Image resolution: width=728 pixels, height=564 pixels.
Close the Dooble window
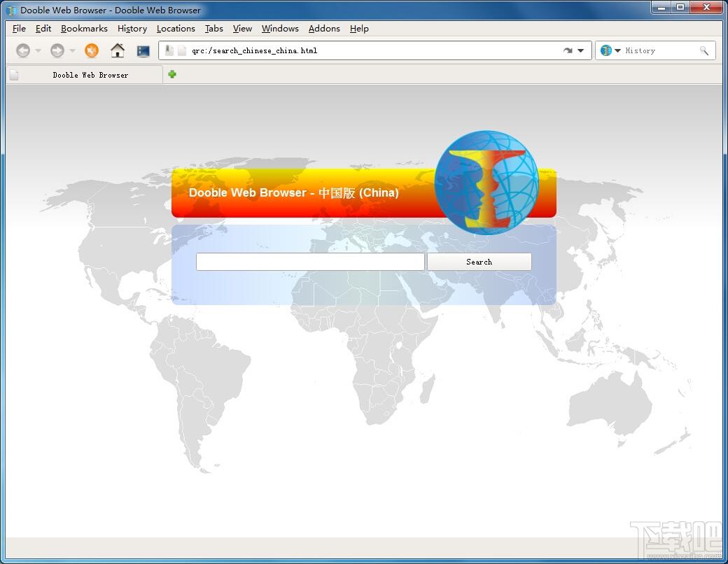pyautogui.click(x=706, y=8)
